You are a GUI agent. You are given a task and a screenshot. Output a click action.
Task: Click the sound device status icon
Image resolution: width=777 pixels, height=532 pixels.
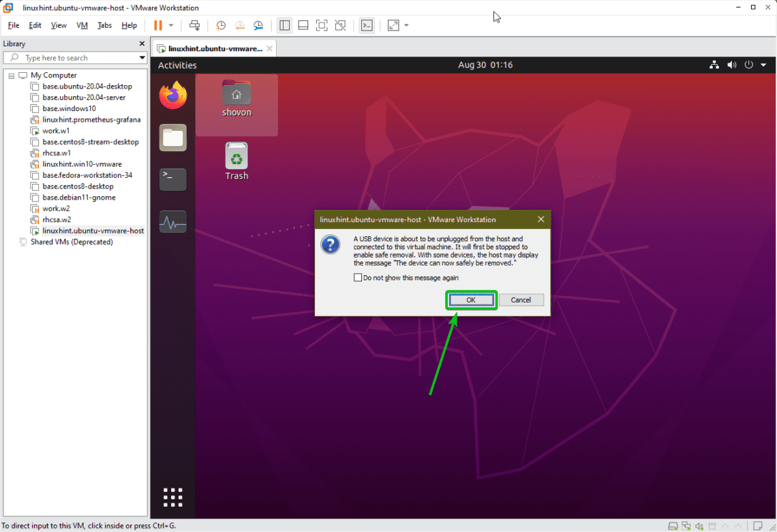click(699, 525)
